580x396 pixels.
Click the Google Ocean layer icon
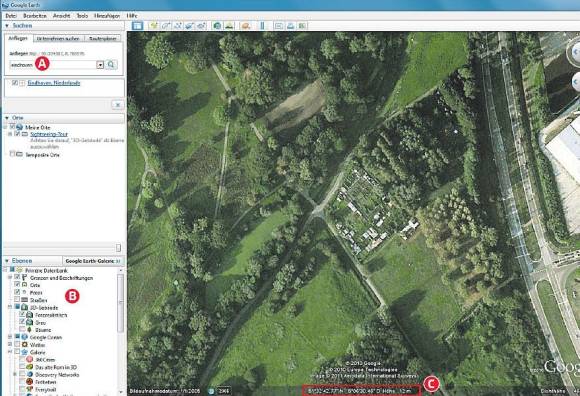coord(24,337)
